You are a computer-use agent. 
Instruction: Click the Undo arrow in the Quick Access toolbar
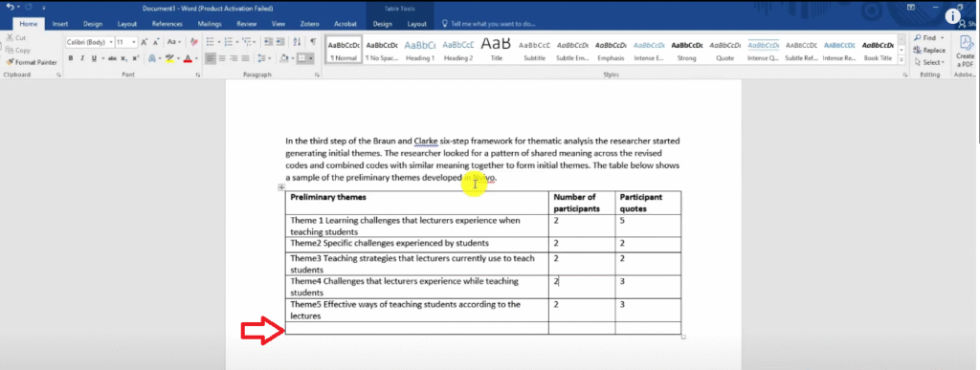click(10, 8)
